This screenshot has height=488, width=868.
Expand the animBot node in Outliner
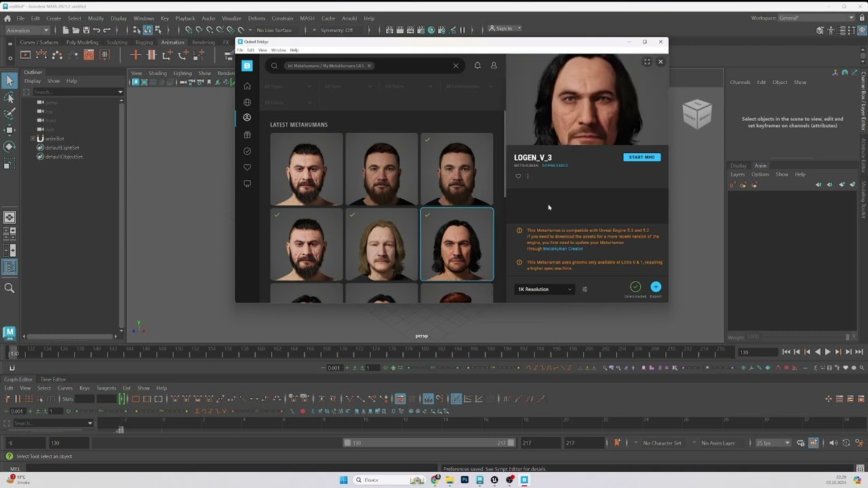33,139
